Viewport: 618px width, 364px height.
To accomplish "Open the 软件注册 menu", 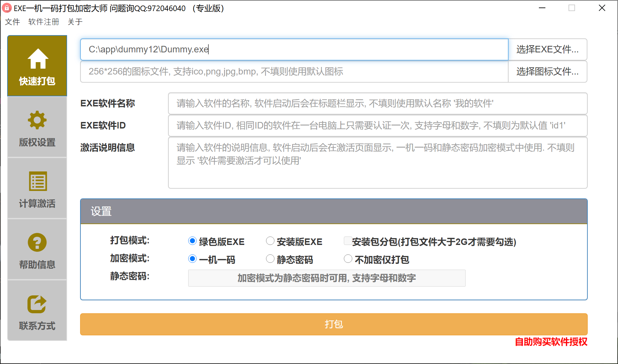I will pos(44,22).
